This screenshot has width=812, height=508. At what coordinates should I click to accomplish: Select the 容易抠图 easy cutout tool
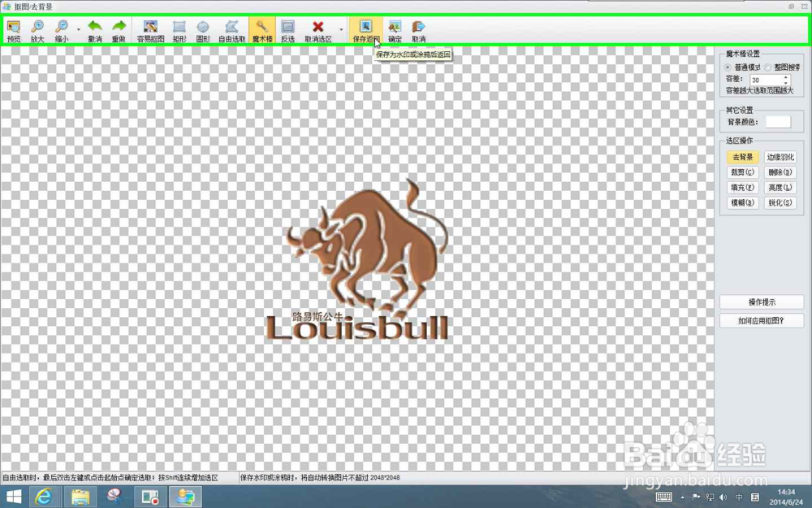coord(151,31)
